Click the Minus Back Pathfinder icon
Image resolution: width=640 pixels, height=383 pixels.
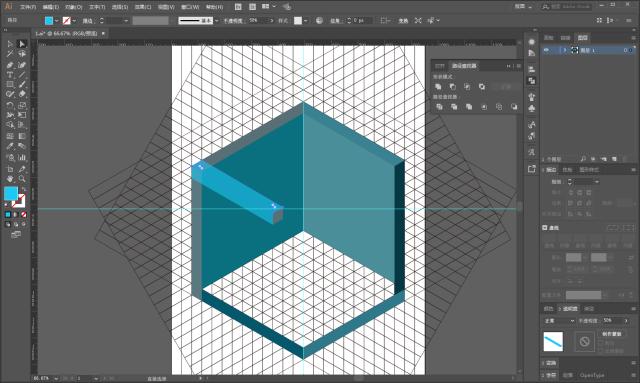[x=513, y=107]
